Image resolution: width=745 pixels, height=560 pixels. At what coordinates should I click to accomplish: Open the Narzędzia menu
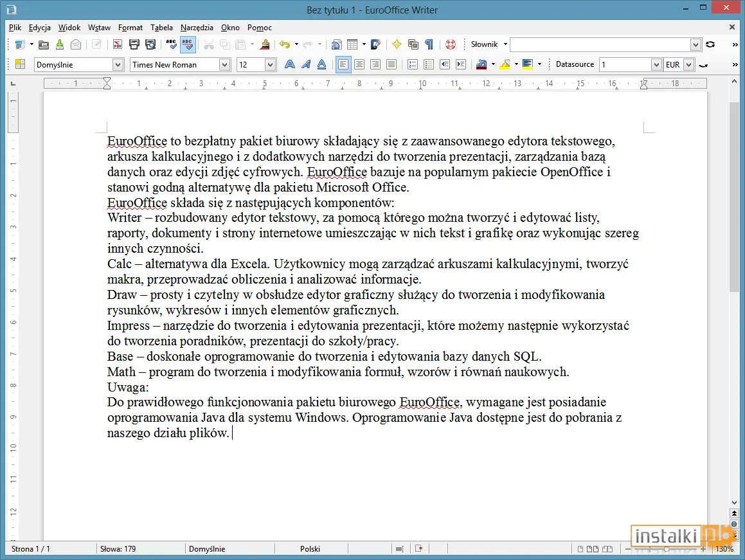coord(197,28)
